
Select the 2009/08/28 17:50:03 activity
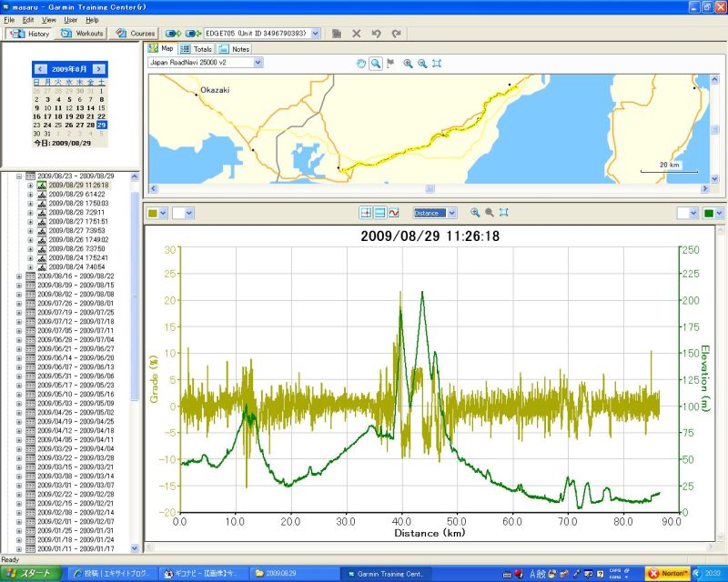tap(78, 204)
